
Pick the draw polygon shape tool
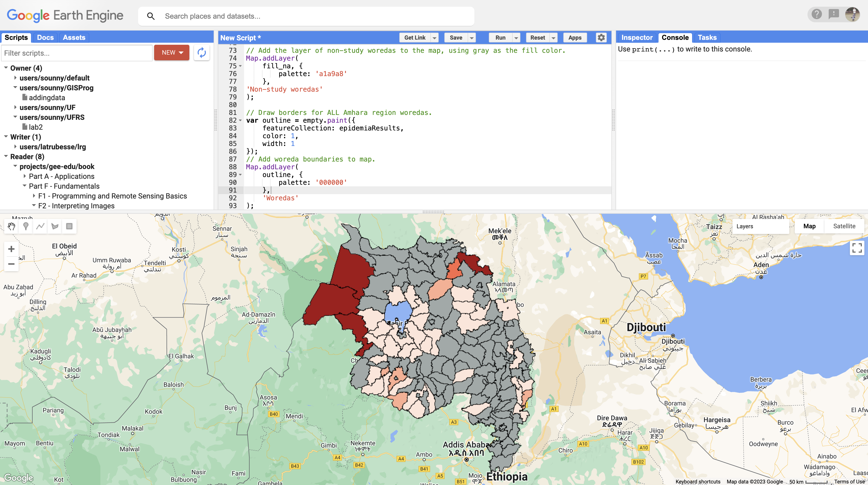(x=55, y=226)
